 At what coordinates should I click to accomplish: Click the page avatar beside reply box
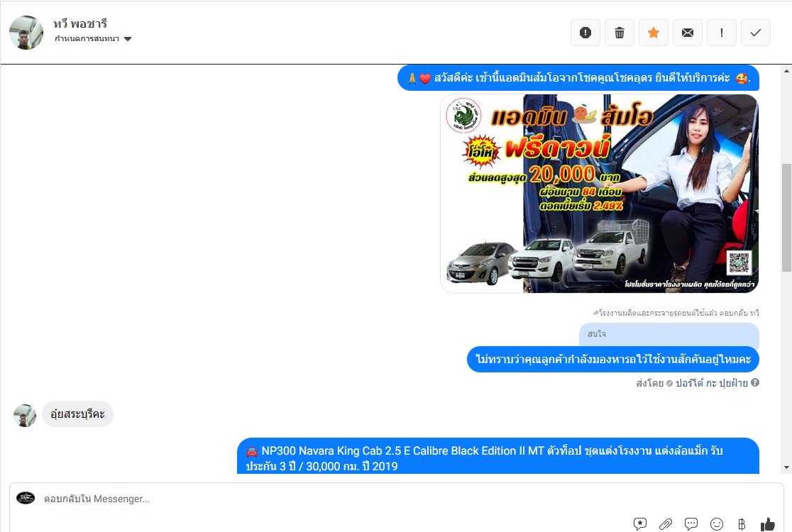[x=26, y=498]
